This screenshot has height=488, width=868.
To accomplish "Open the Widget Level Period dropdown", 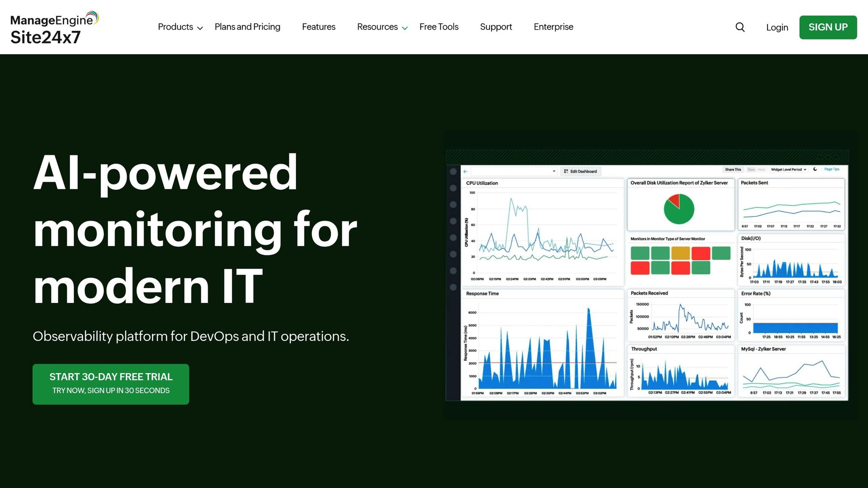I will click(787, 169).
